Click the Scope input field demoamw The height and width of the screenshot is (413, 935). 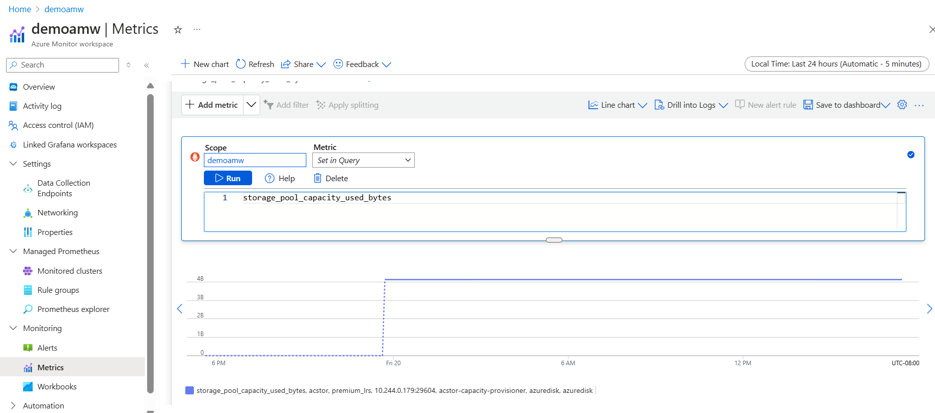click(255, 160)
